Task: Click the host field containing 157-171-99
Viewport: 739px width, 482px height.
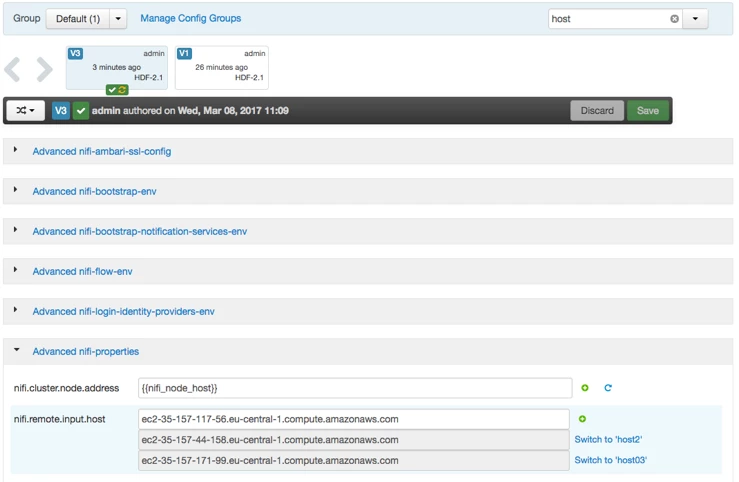Action: point(353,460)
